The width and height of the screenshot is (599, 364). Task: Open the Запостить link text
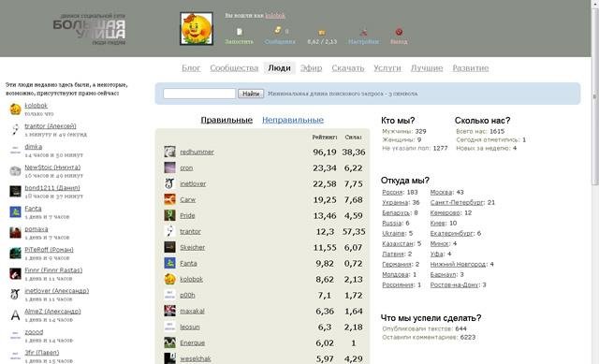tap(240, 41)
